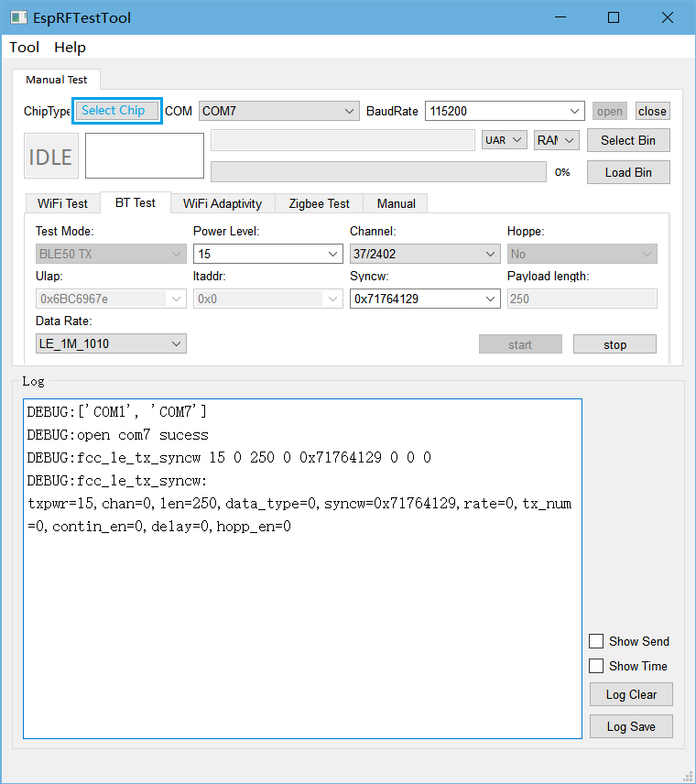Switch to the Zigbee Test tab
The image size is (696, 784).
click(319, 203)
